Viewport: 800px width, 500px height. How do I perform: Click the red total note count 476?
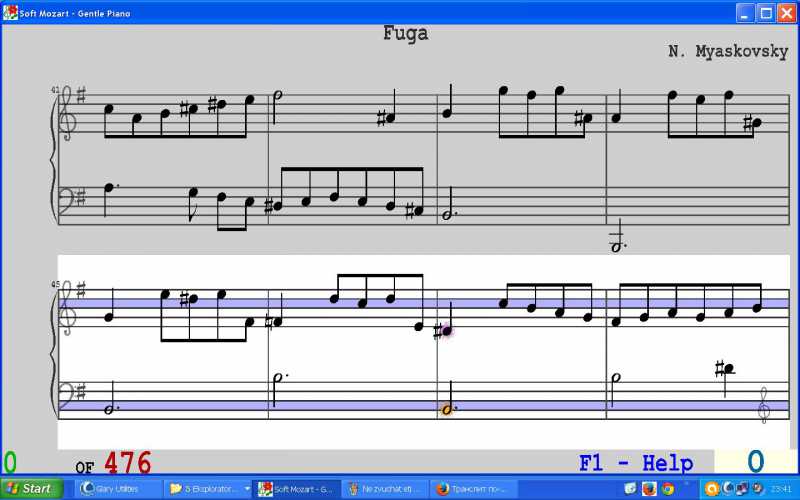[128, 463]
